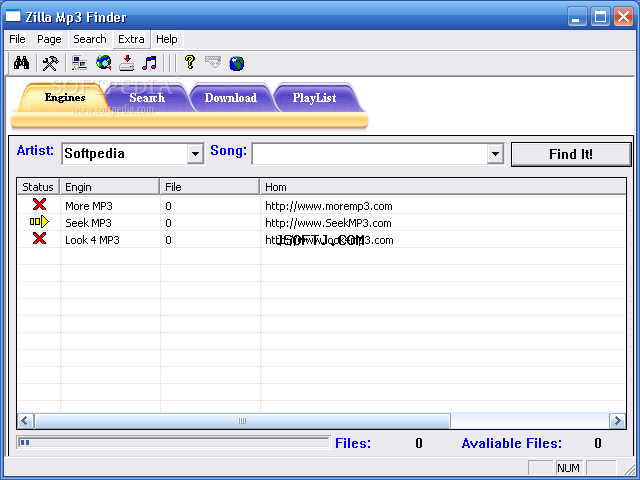
Task: Switch to the Engines tab
Action: pos(62,98)
